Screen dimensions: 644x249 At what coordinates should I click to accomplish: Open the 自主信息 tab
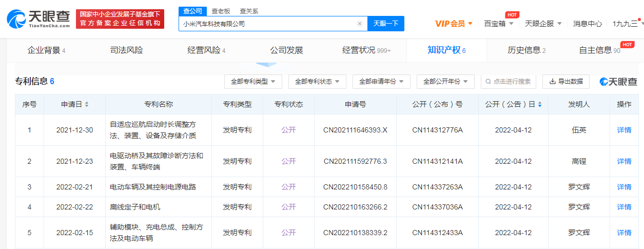(599, 50)
